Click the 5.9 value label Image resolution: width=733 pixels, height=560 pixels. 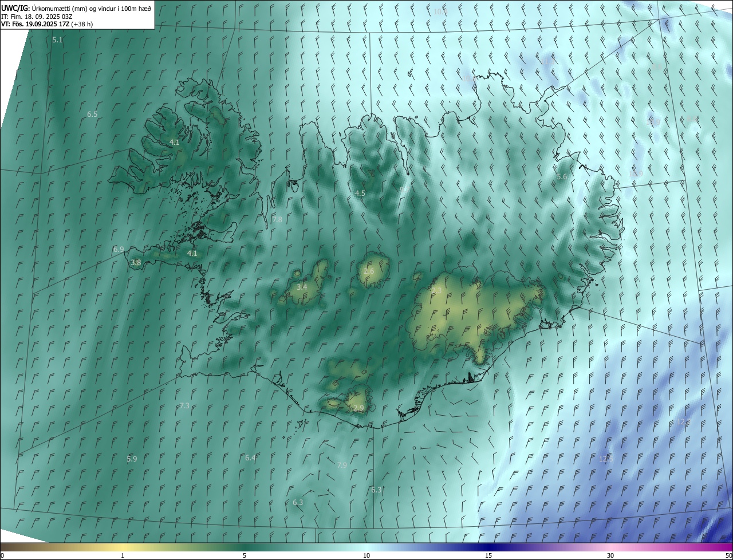pyautogui.click(x=132, y=459)
